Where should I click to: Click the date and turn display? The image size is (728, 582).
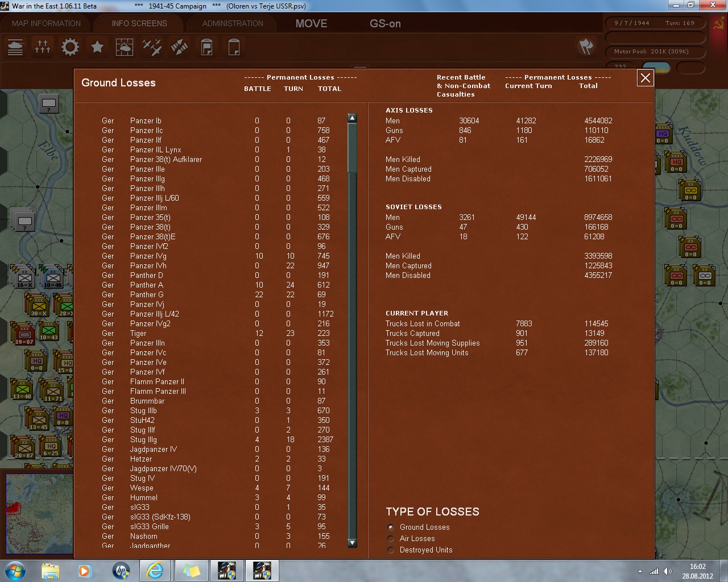pyautogui.click(x=655, y=23)
